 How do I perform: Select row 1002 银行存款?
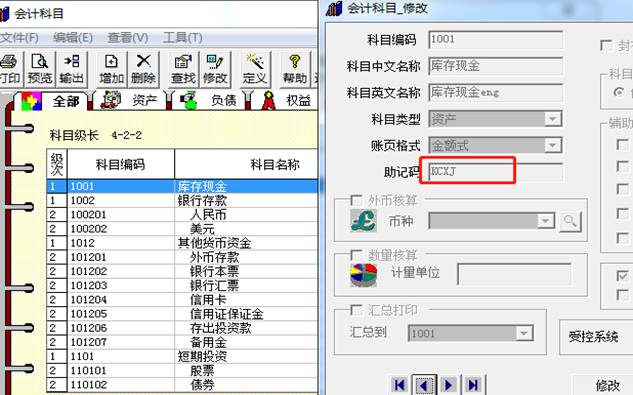click(x=182, y=201)
